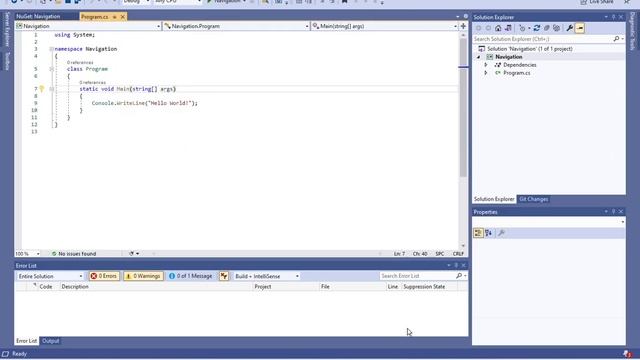Click the SPC indentation indicator
Image resolution: width=640 pixels, height=360 pixels.
[x=440, y=254]
